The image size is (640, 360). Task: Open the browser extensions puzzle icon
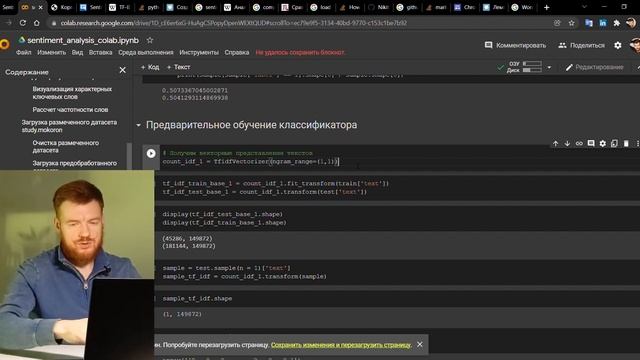point(617,23)
